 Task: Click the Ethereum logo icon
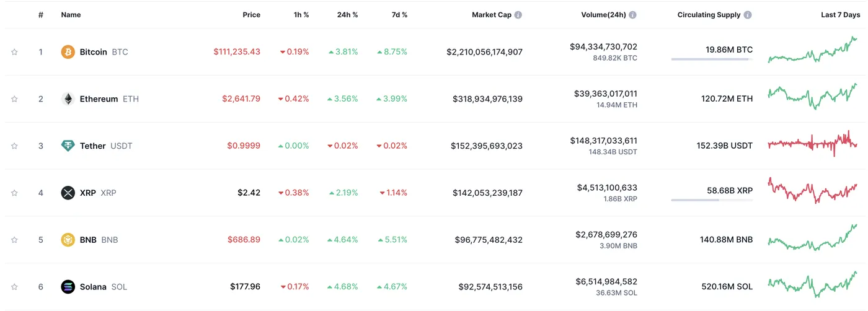pyautogui.click(x=68, y=99)
